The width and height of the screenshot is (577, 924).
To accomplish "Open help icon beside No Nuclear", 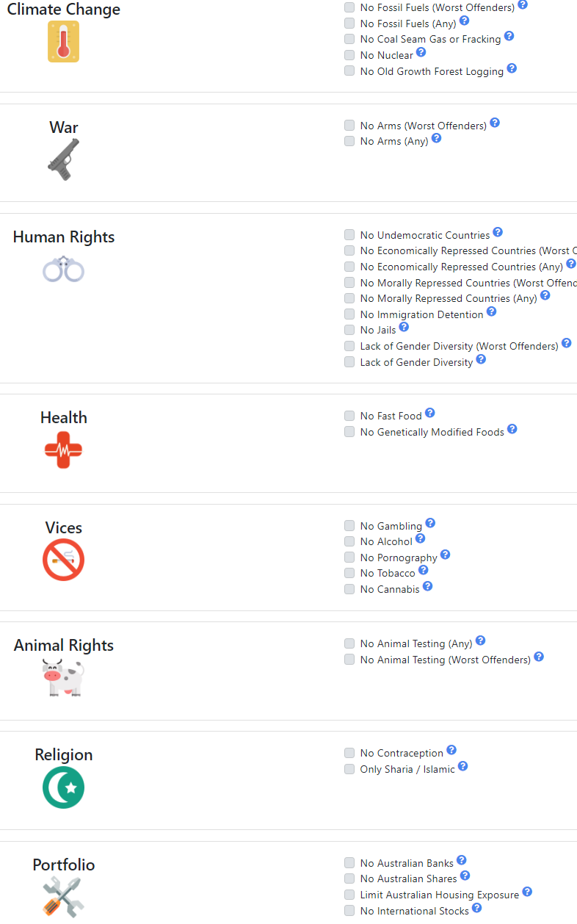I will click(x=421, y=52).
